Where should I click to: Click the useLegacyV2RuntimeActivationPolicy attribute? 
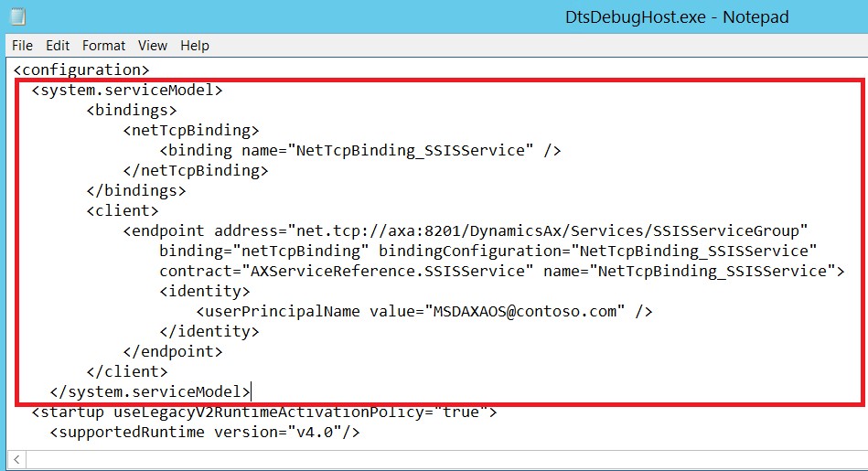coord(270,412)
